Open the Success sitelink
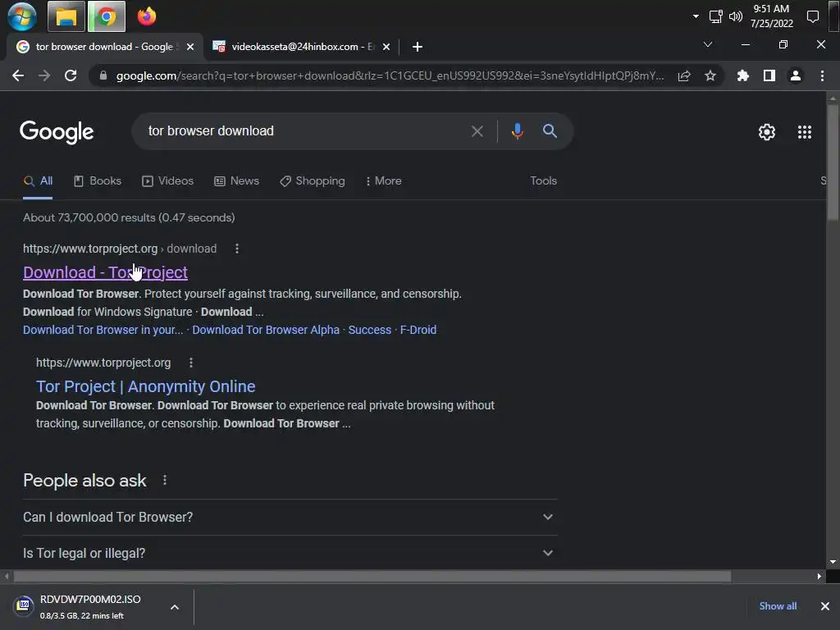The width and height of the screenshot is (840, 630). pyautogui.click(x=370, y=330)
